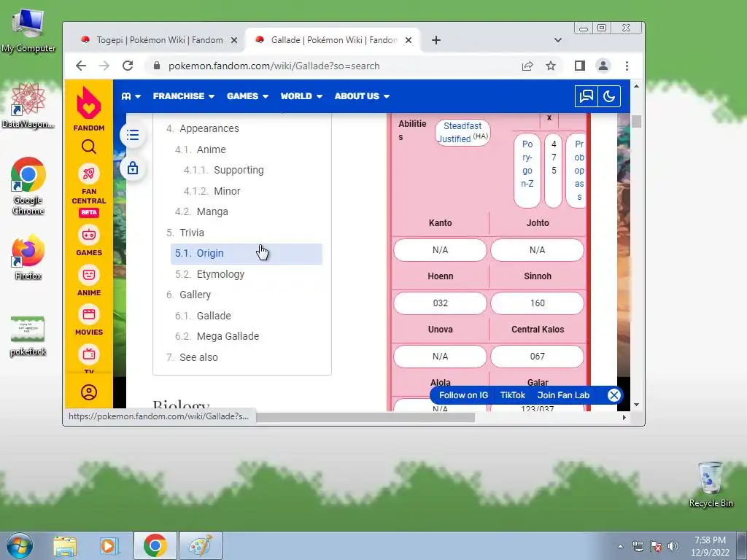Switch to the Togepi tab
The height and width of the screenshot is (560, 747).
coord(160,40)
